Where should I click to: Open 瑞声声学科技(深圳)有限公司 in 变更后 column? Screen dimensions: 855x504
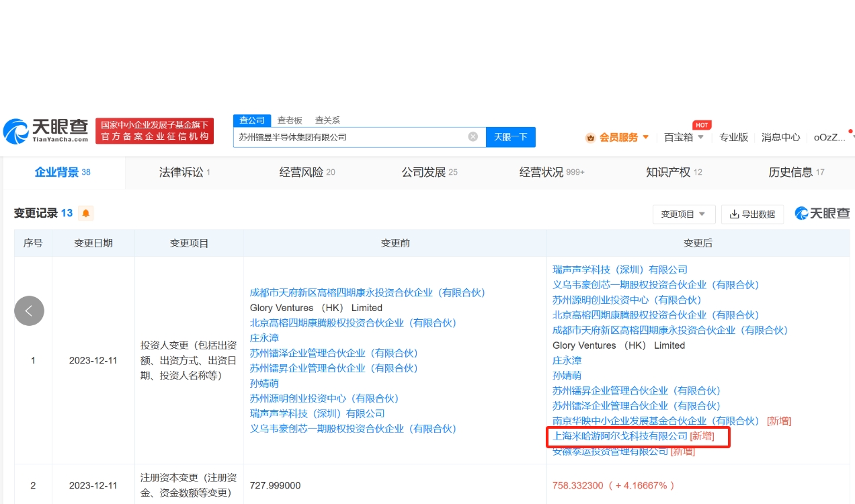coord(620,269)
